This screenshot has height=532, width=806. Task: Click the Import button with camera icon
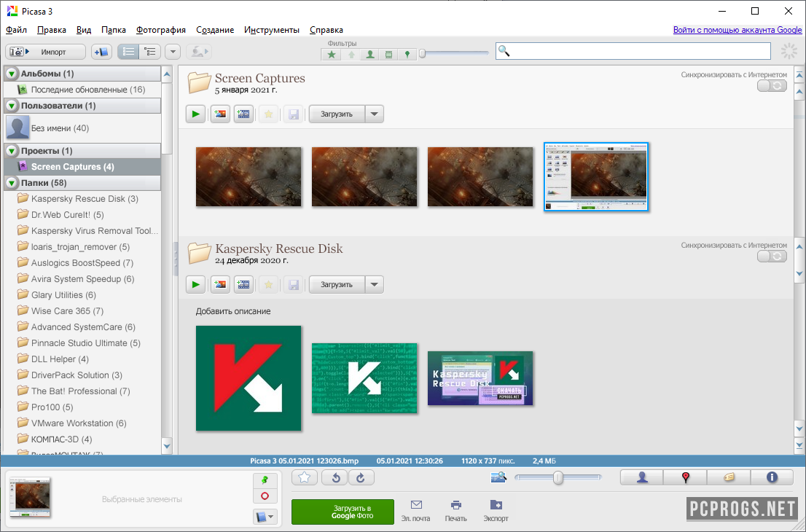[45, 52]
